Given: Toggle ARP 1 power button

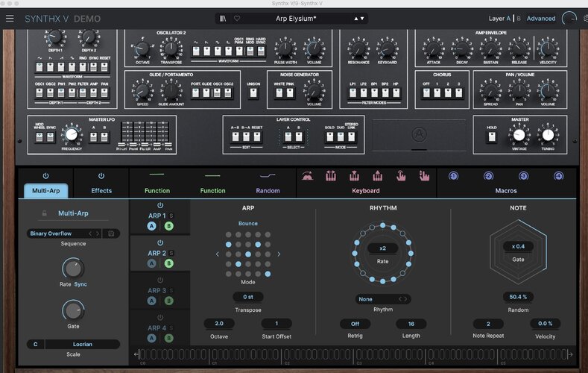Looking at the screenshot, I should pyautogui.click(x=160, y=205).
